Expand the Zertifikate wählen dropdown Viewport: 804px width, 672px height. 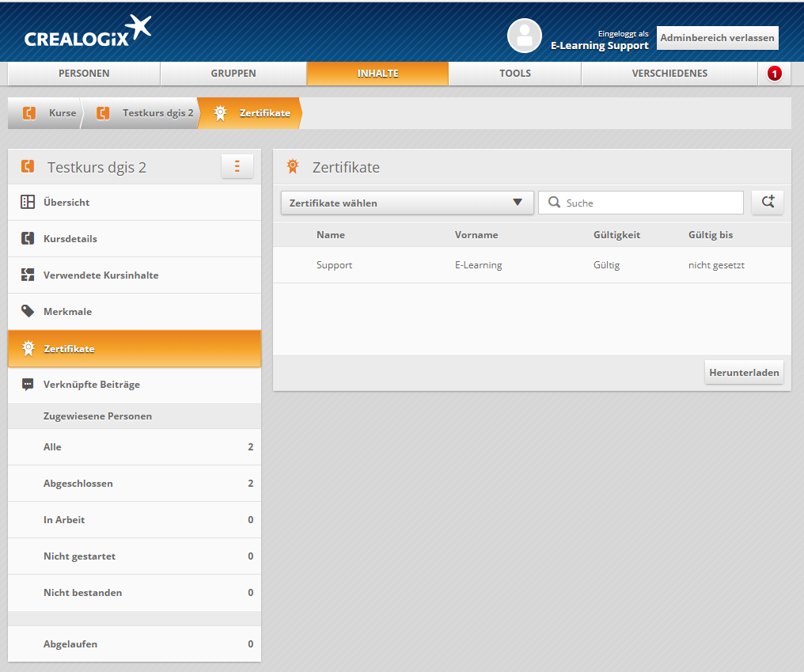pyautogui.click(x=407, y=203)
